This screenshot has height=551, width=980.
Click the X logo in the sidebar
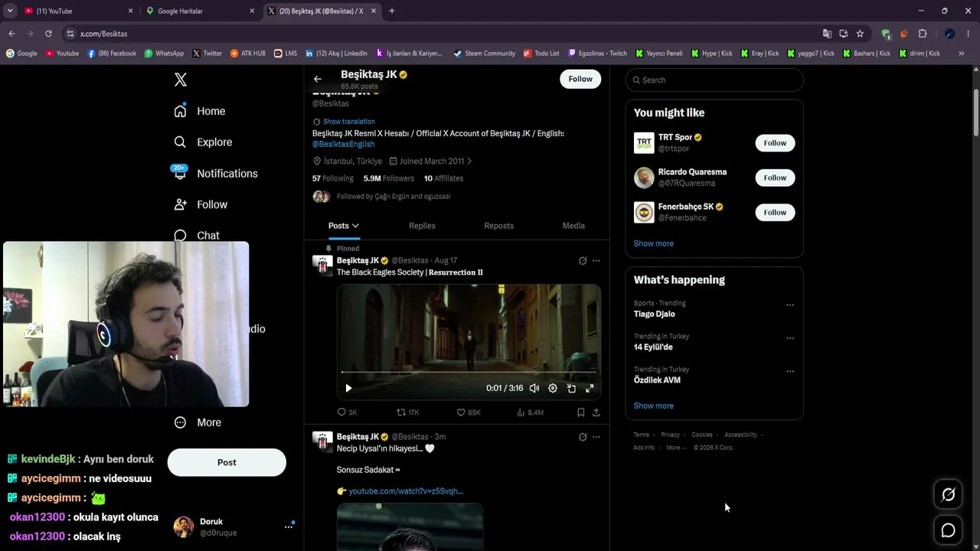(x=180, y=80)
